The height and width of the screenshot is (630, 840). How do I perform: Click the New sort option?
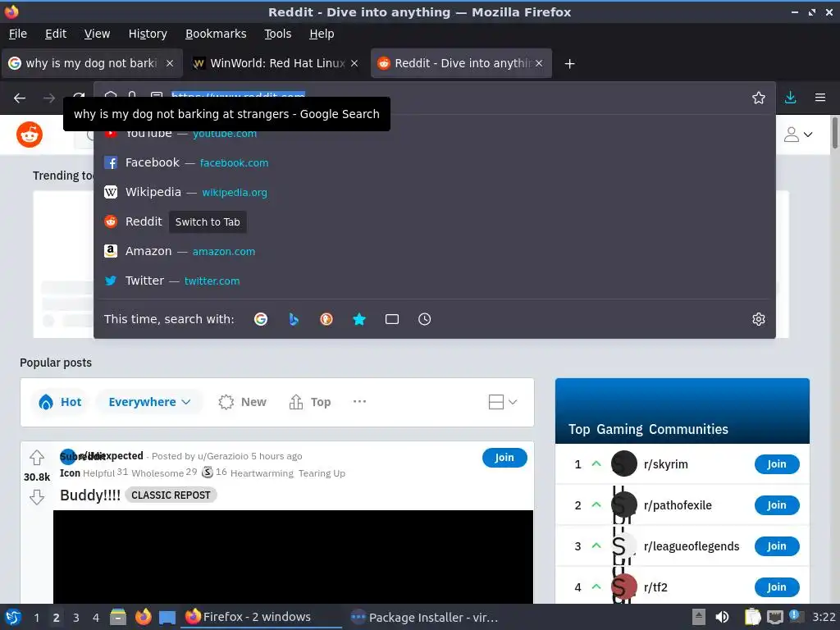click(242, 402)
